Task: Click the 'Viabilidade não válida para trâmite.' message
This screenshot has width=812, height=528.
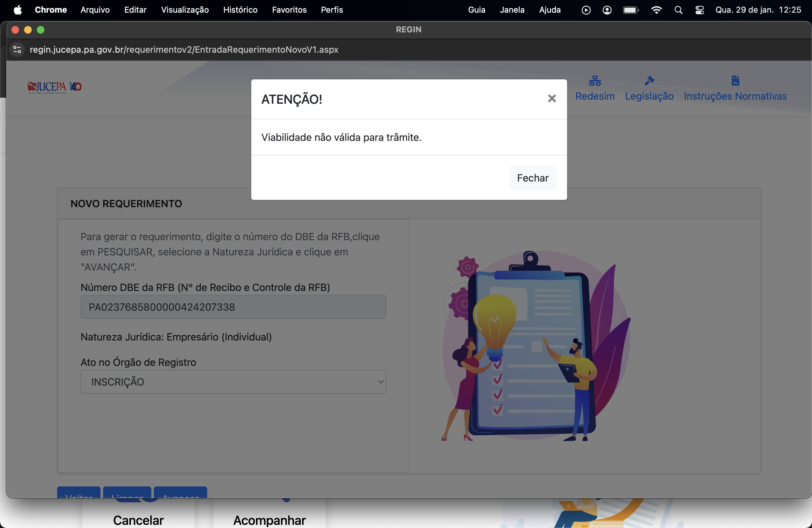Action: (341, 137)
